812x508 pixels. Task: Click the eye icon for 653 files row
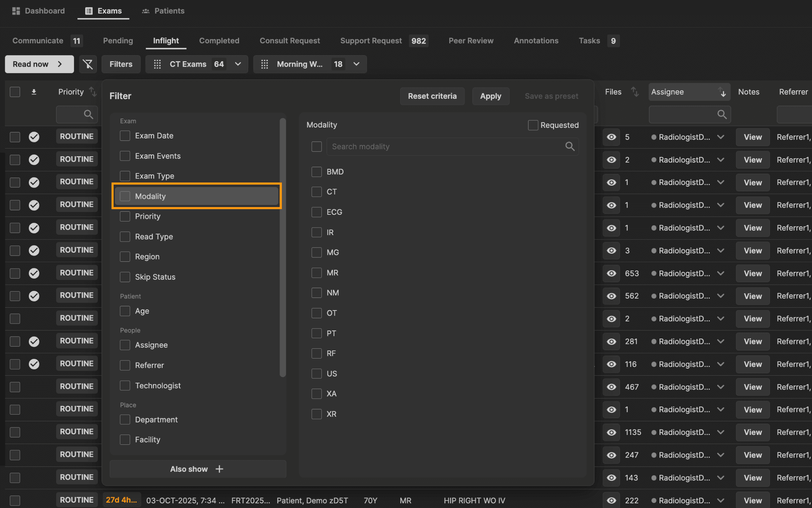pos(611,273)
